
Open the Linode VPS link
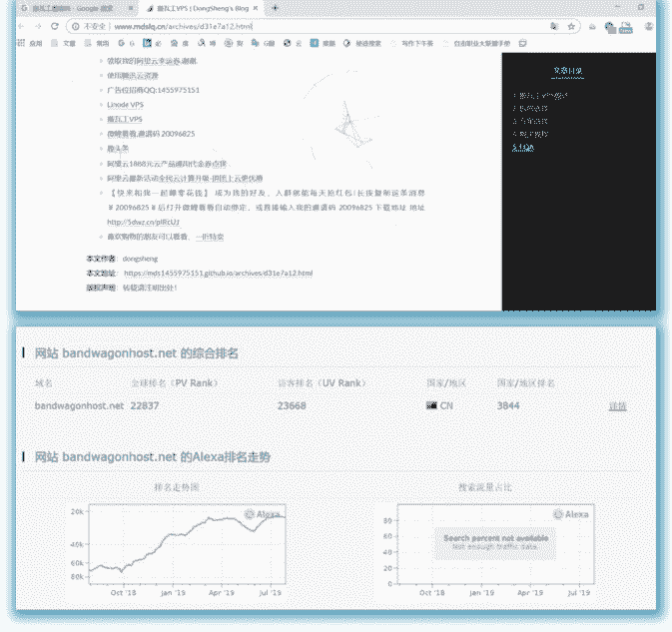click(x=125, y=104)
